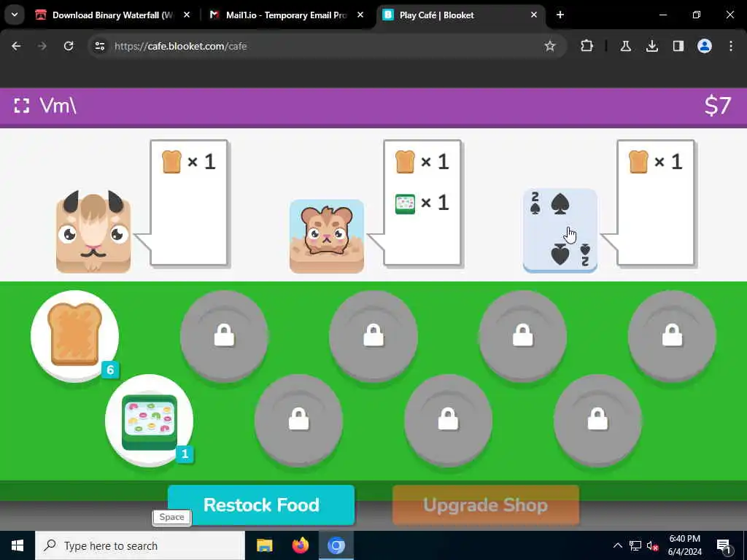
Task: Click the Chrome taskbar icon
Action: 336,545
